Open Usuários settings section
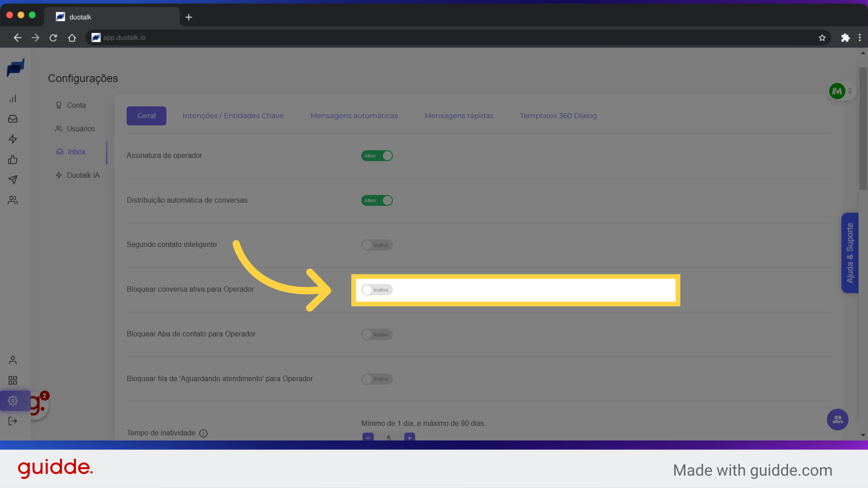This screenshot has height=488, width=868. (75, 129)
